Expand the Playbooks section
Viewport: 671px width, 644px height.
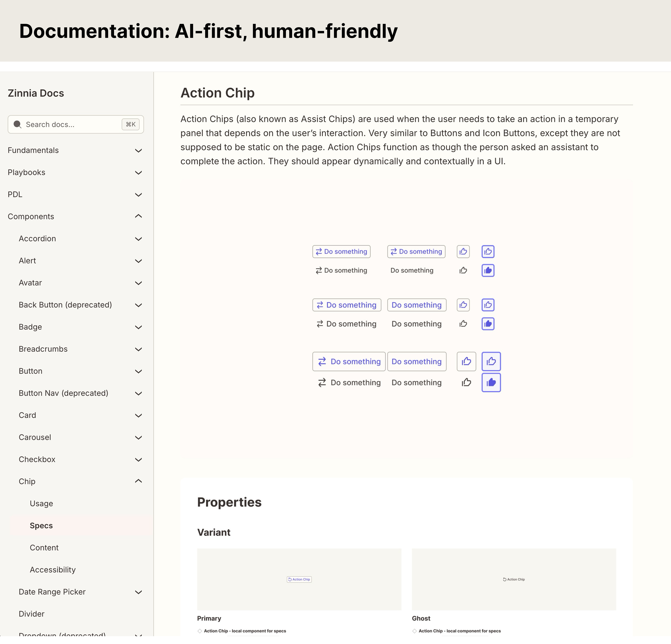click(76, 172)
